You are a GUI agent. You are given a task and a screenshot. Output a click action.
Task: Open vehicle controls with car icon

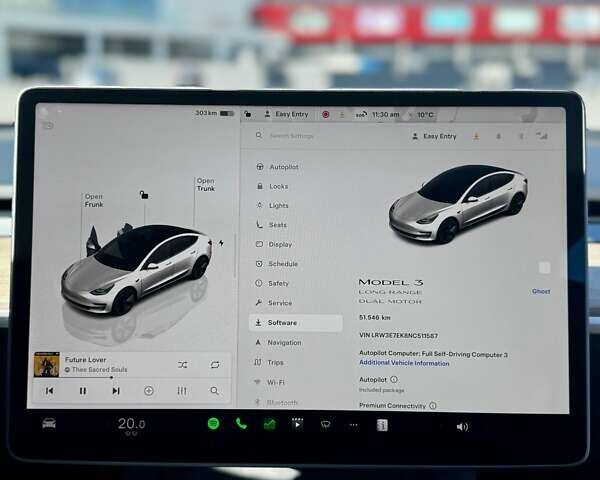[x=49, y=423]
